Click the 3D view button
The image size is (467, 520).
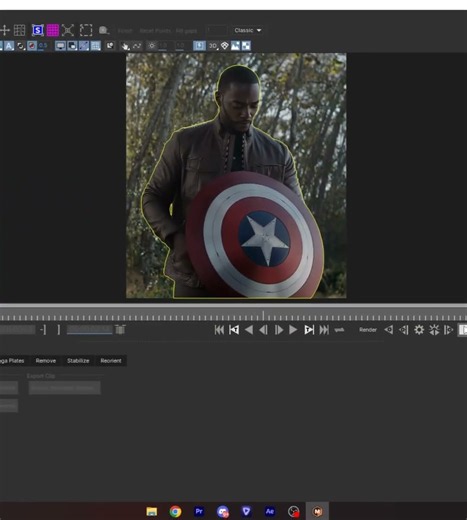pyautogui.click(x=213, y=46)
